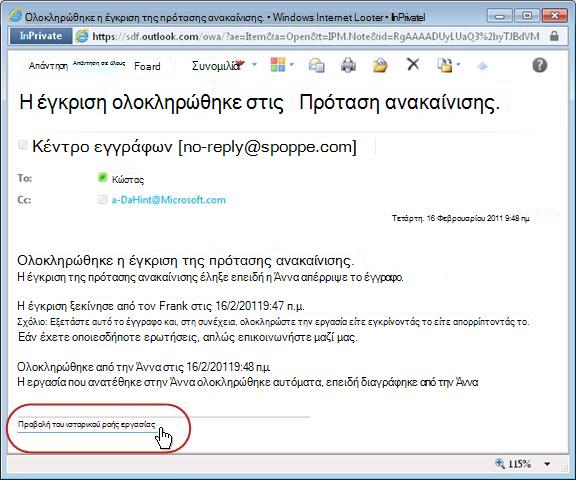The height and width of the screenshot is (480, 576).
Task: Open the Συνομιλία chat button
Action: click(218, 66)
